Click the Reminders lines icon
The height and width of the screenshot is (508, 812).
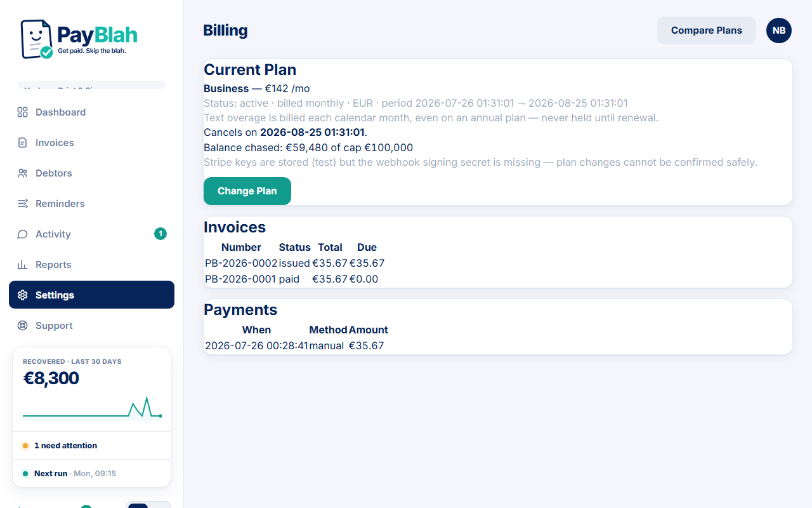[23, 204]
